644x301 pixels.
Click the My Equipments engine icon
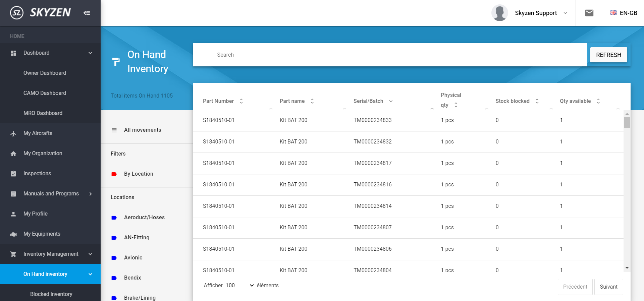coord(13,234)
